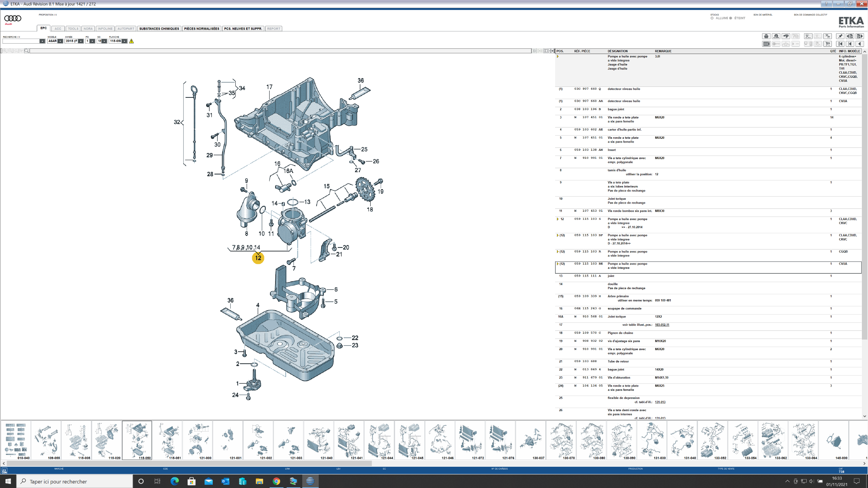Select the ÉTEINT stocks radio button
The image size is (868, 488).
pos(730,18)
